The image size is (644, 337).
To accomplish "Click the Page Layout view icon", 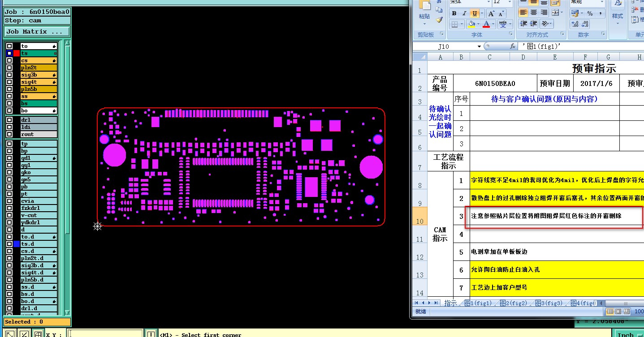I will pyautogui.click(x=618, y=311).
